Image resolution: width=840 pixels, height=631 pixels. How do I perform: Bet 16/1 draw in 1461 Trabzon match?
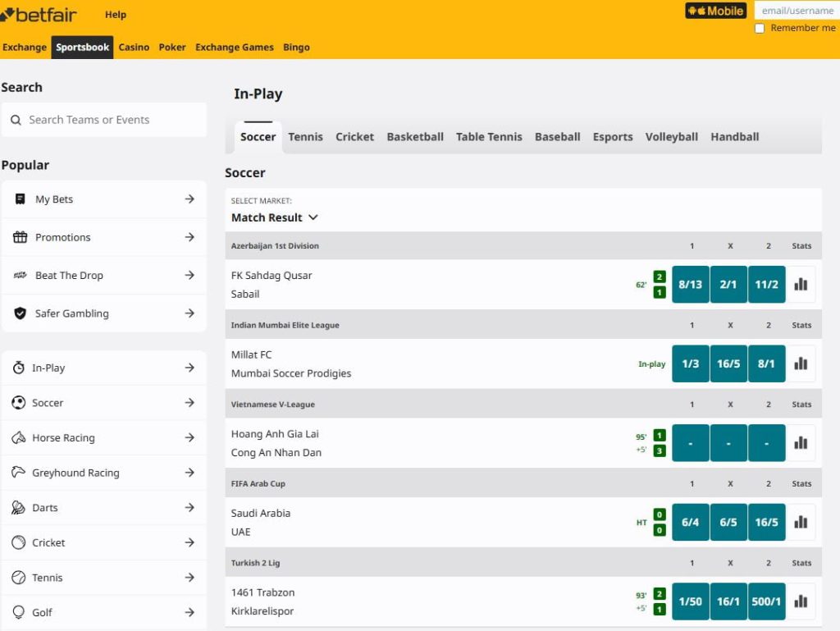click(x=728, y=601)
